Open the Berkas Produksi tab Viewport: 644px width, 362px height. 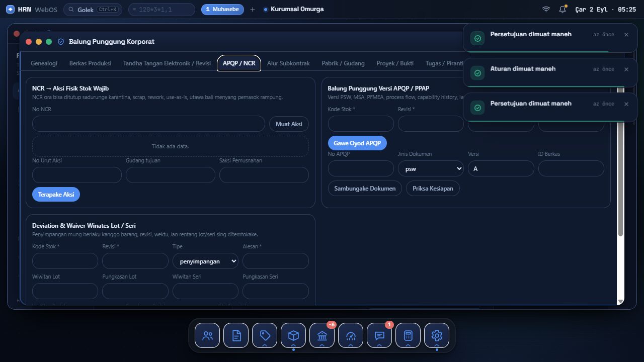coord(89,63)
